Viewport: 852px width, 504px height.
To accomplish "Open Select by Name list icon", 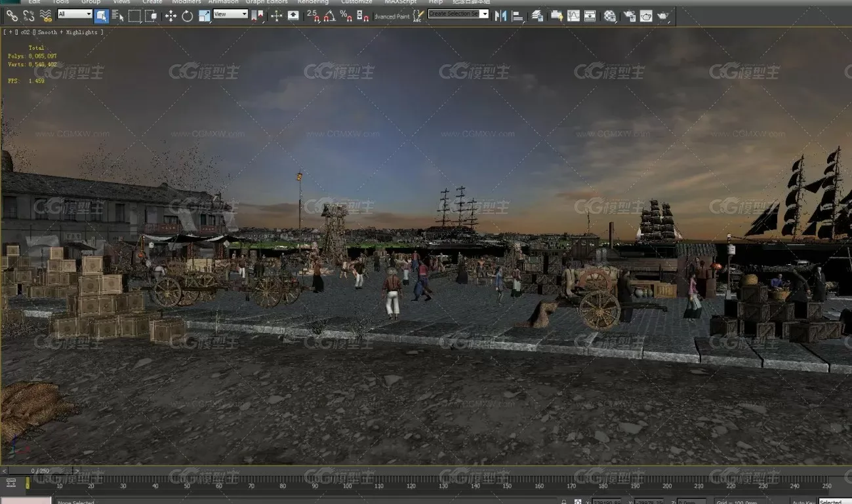I will click(x=118, y=15).
